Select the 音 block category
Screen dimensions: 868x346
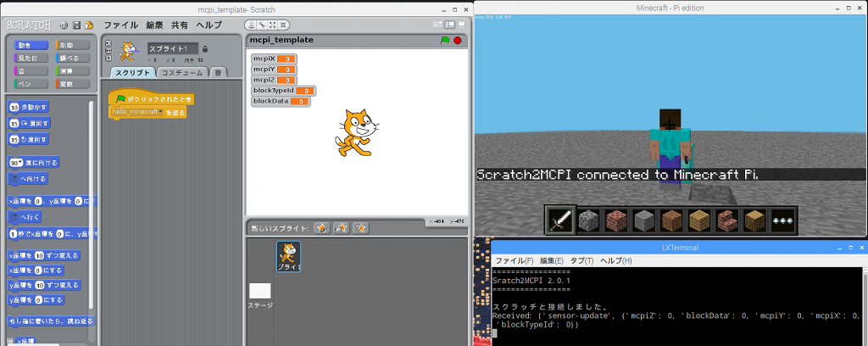[31, 71]
